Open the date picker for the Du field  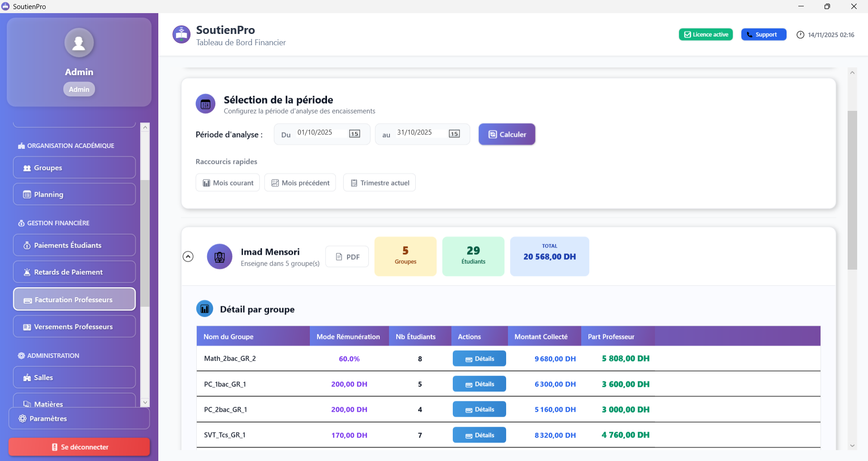355,133
